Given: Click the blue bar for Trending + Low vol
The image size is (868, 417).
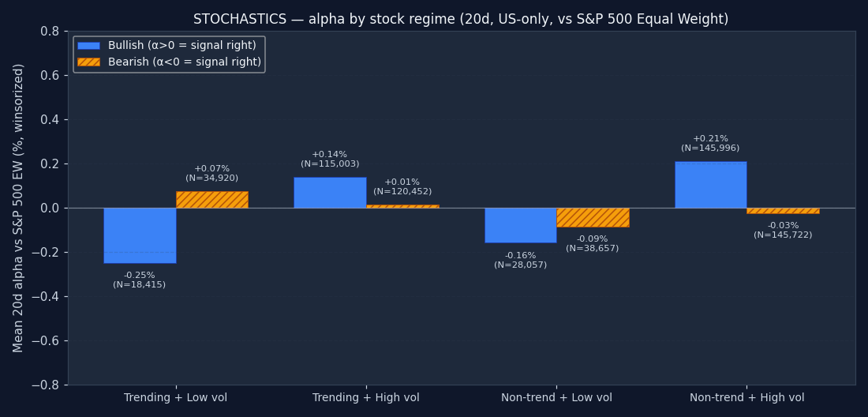Looking at the screenshot, I should 140,235.
